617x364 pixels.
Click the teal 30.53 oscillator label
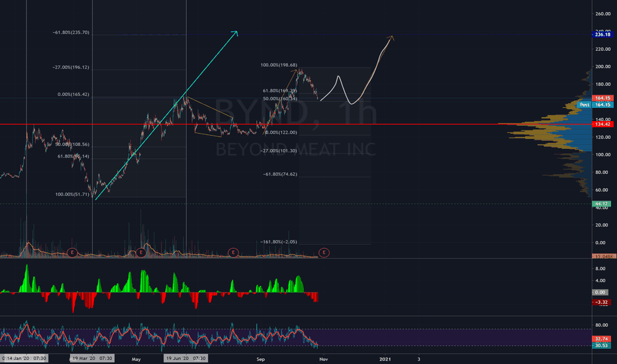click(x=602, y=345)
